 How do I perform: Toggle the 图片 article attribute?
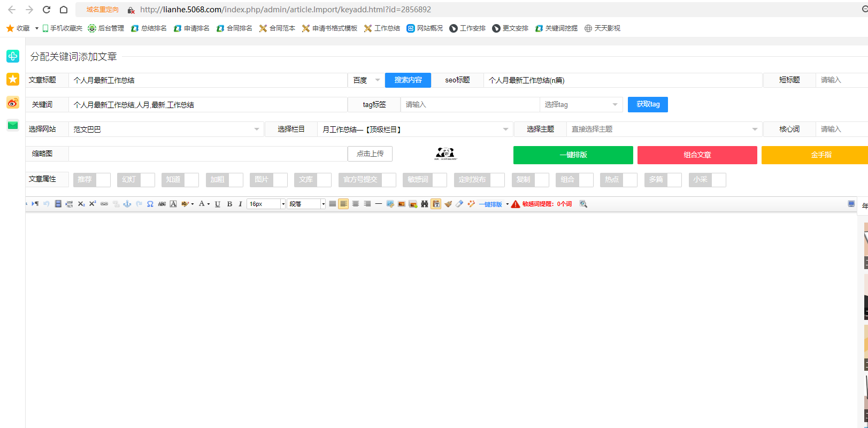tap(269, 180)
